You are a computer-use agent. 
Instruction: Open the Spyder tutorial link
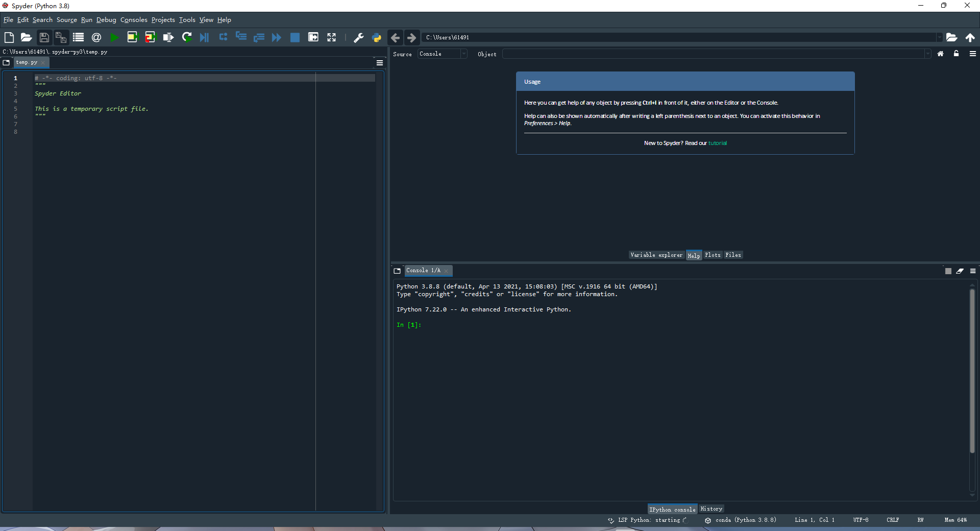pos(717,143)
